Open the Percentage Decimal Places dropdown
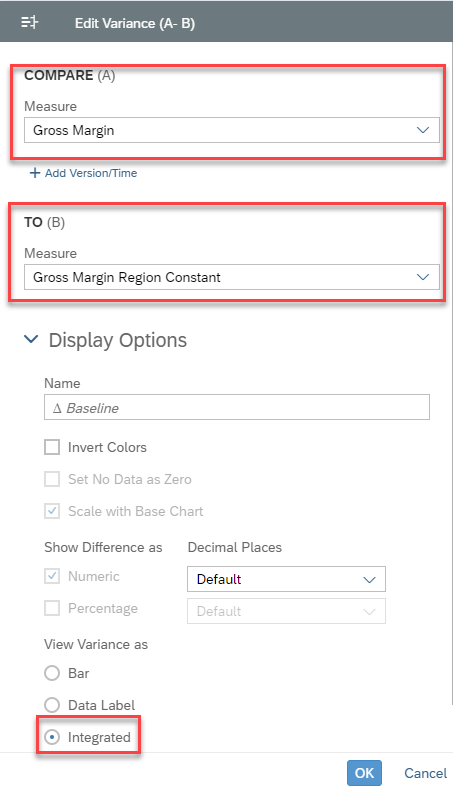Screen dimensions: 453x791 pos(286,611)
